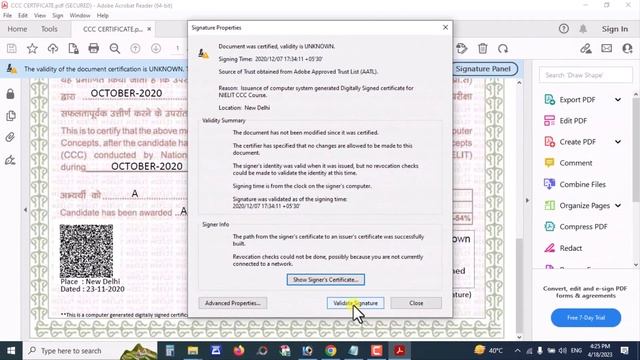Expand the Organize Pages chevron

tap(618, 206)
